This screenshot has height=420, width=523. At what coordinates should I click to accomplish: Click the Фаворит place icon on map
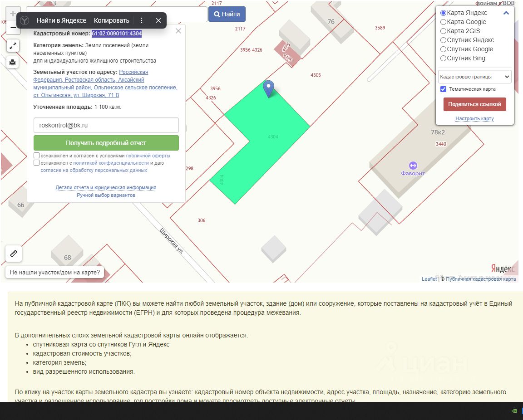[x=413, y=166]
